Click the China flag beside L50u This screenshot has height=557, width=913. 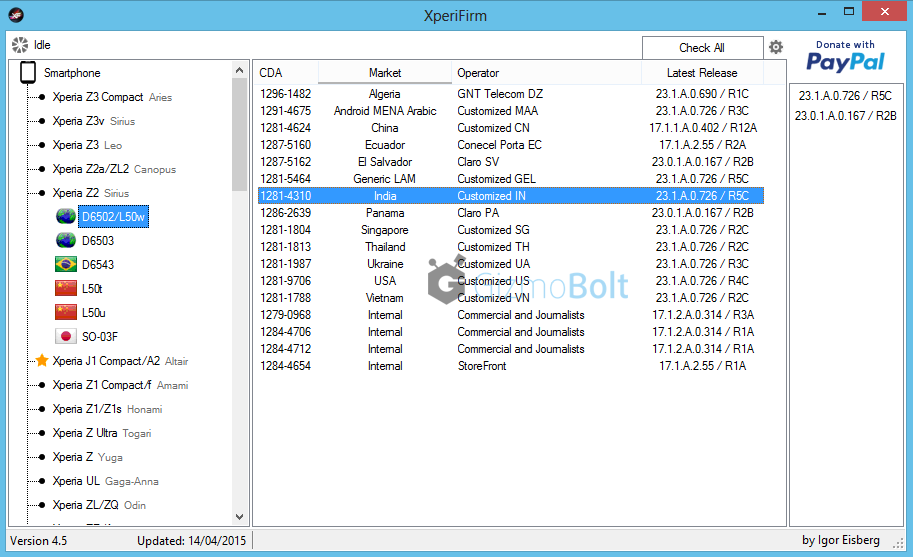coord(66,312)
